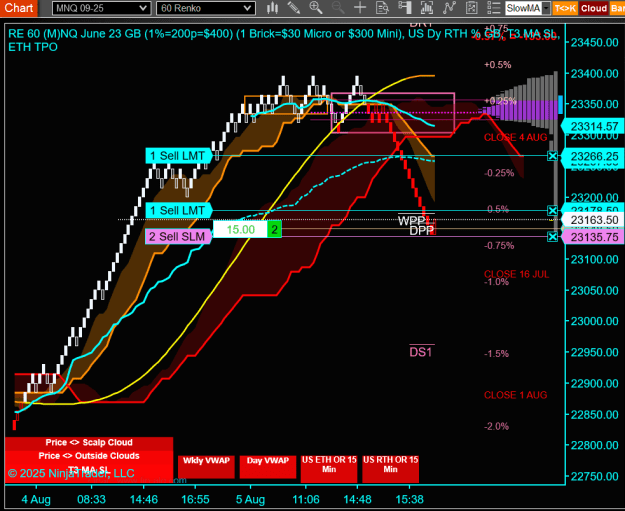Cancel the 23266.25 Sell LMT order X
This screenshot has width=625, height=511.
pyautogui.click(x=552, y=156)
